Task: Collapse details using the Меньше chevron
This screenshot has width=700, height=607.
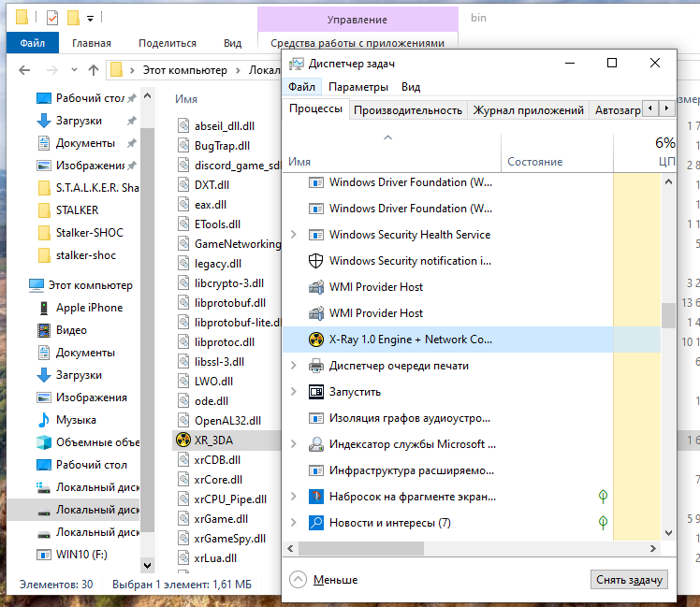Action: click(x=299, y=580)
